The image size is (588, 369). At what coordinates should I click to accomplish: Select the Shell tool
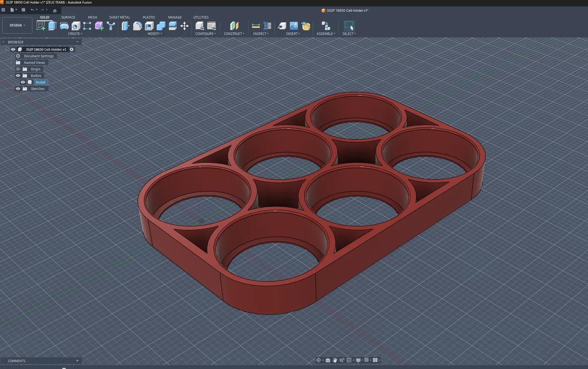tap(149, 26)
